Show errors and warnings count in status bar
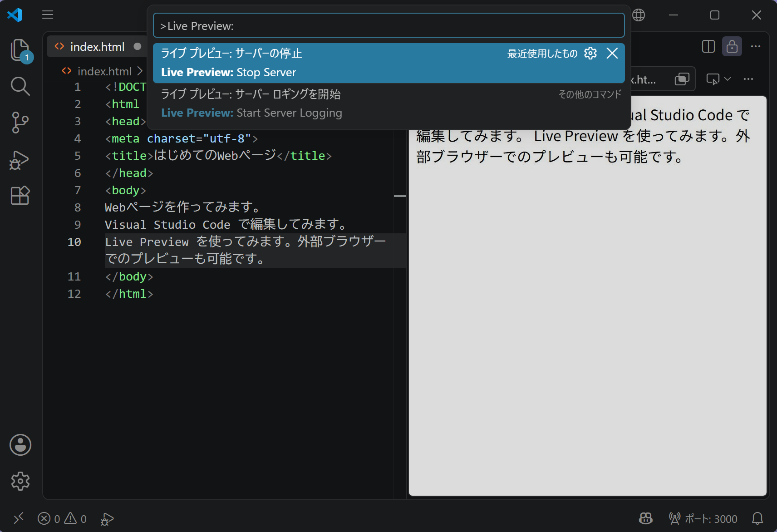This screenshot has height=532, width=777. coord(62,518)
